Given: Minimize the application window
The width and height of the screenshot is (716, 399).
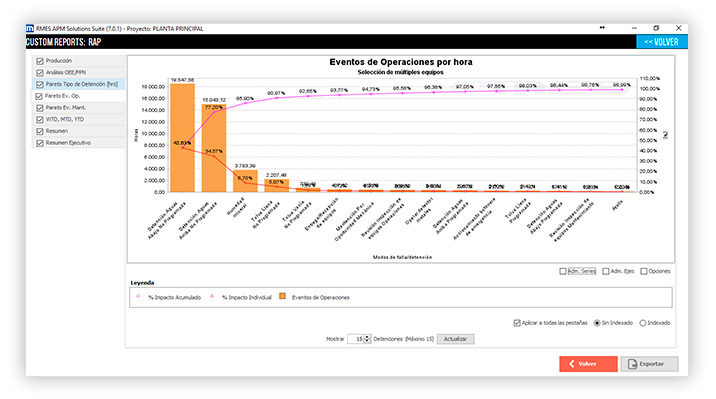Looking at the screenshot, I should [x=634, y=28].
